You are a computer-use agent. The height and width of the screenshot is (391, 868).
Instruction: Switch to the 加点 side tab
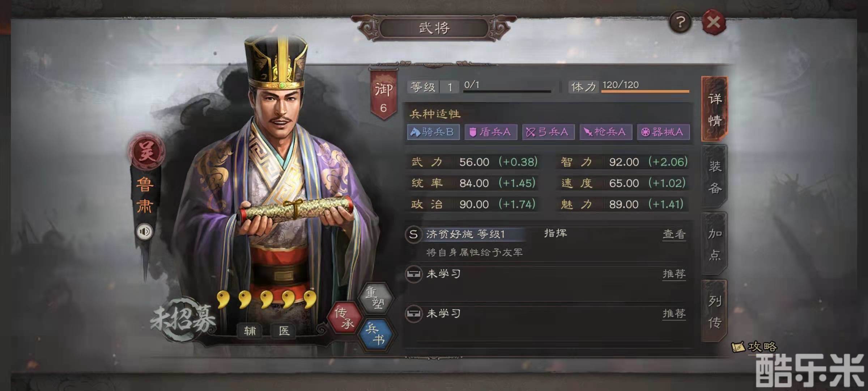pos(714,244)
